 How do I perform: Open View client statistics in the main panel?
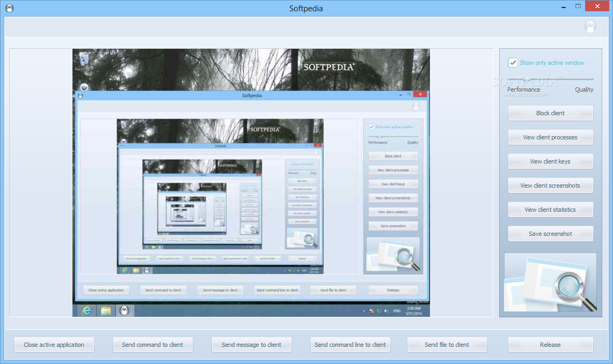[x=550, y=210]
